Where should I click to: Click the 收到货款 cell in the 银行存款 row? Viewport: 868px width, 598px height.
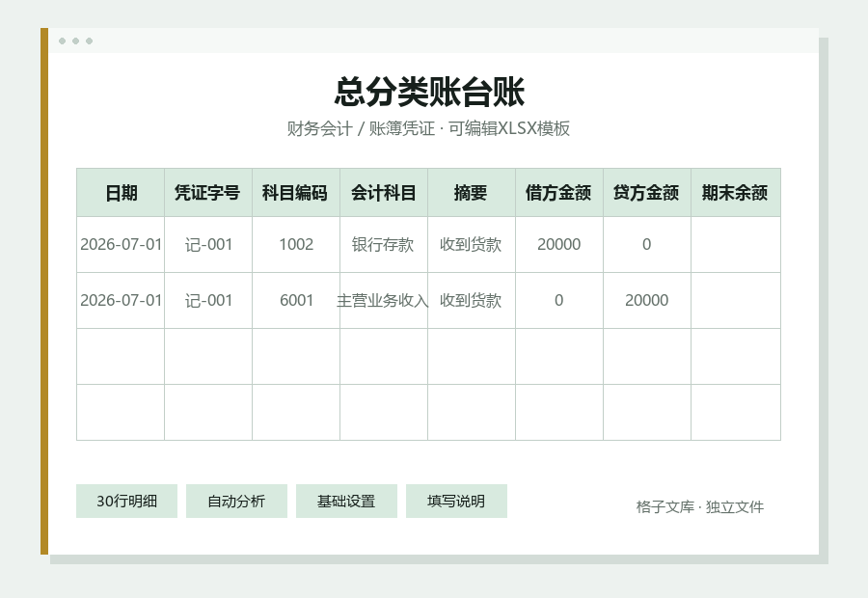tap(471, 244)
